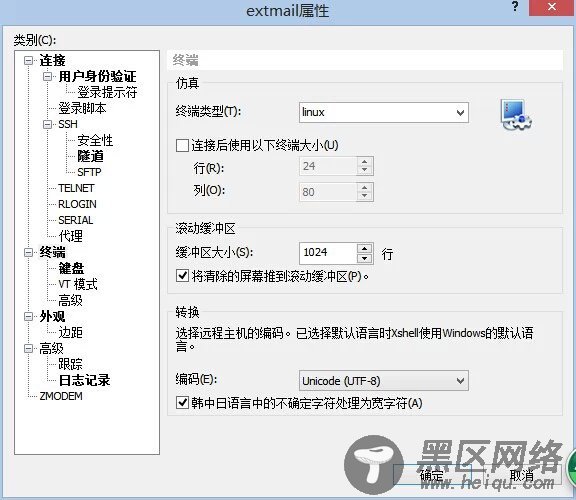This screenshot has width=576, height=500.
Task: Select 外观 category item
Action: (x=53, y=316)
